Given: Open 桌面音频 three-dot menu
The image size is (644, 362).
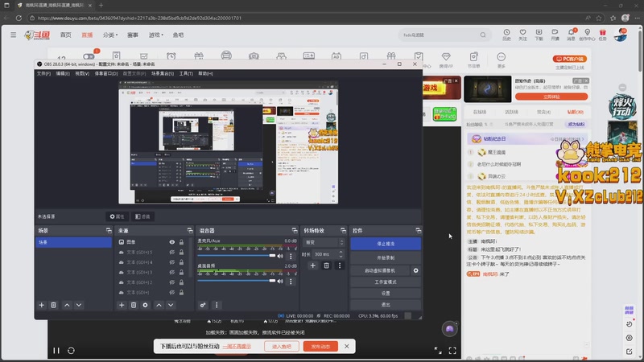Looking at the screenshot, I should tap(291, 281).
